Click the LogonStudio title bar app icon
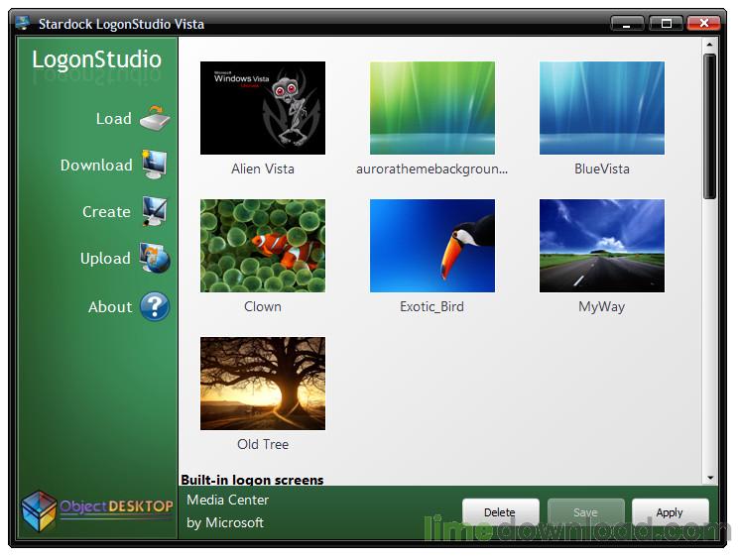This screenshot has height=560, width=739. coord(22,23)
